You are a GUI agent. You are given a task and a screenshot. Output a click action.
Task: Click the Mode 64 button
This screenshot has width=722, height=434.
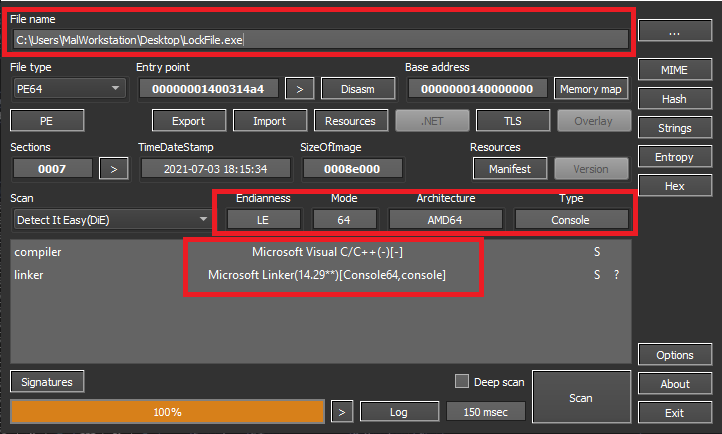click(x=344, y=220)
